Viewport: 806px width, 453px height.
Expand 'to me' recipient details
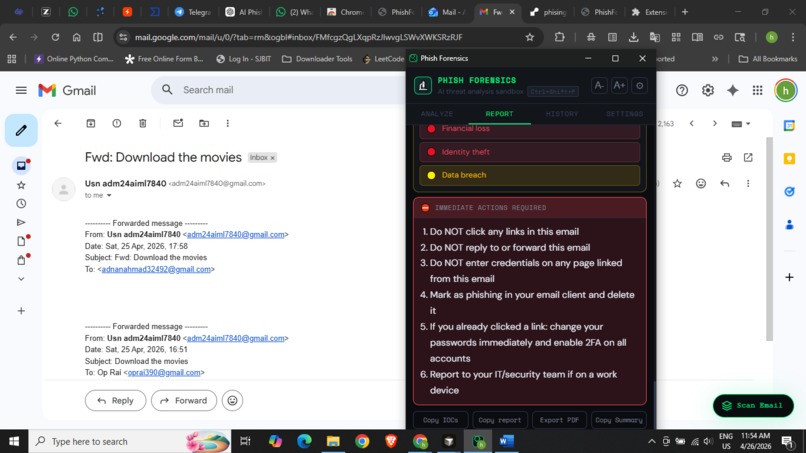click(x=109, y=195)
